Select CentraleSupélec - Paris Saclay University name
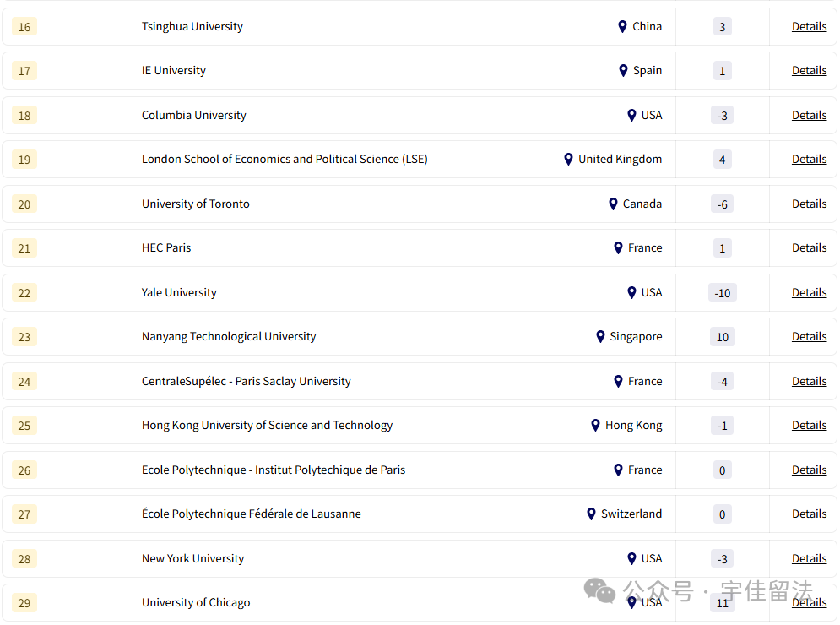The height and width of the screenshot is (625, 840). click(x=247, y=381)
